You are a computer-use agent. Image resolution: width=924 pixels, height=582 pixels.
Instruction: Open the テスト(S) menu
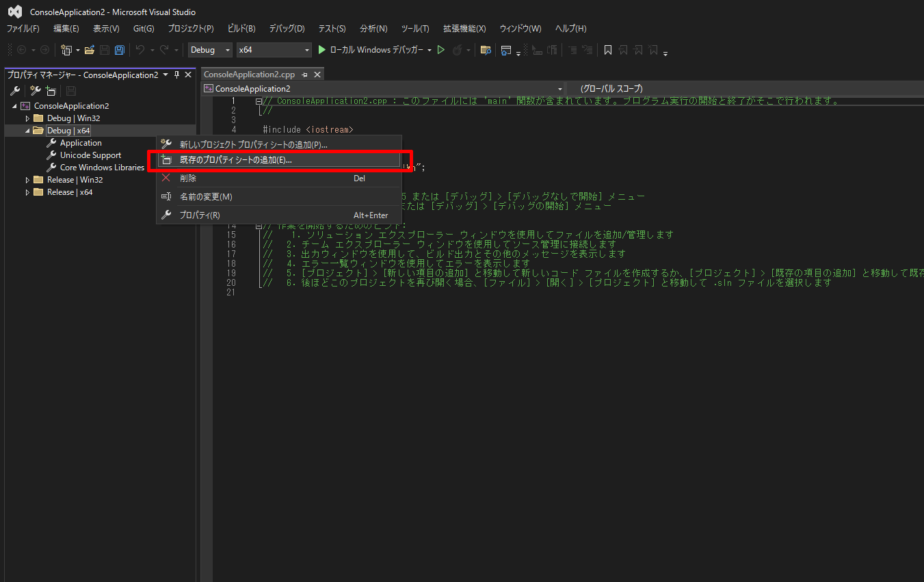[332, 29]
